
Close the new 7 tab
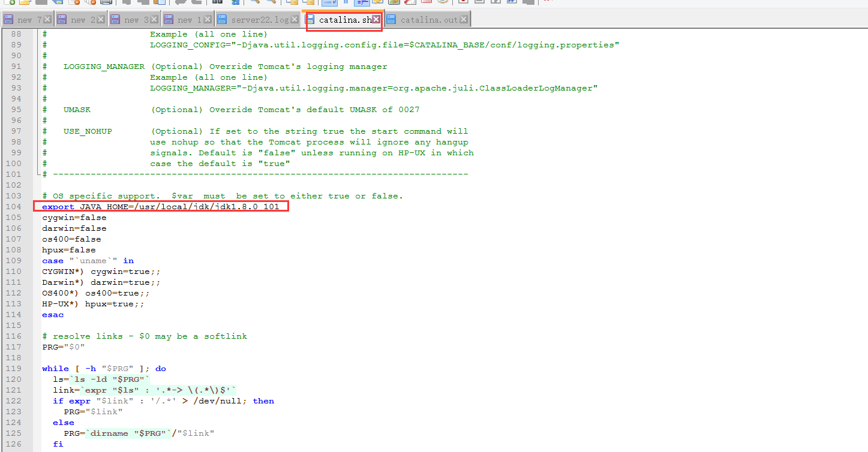pyautogui.click(x=48, y=20)
